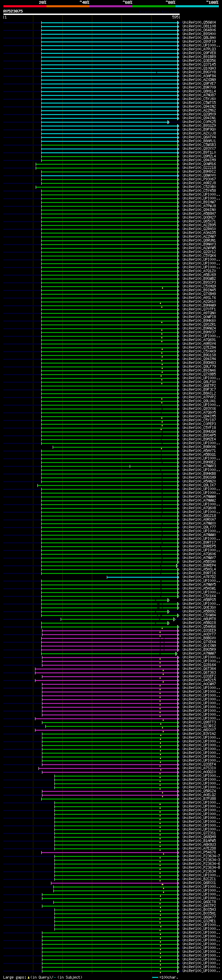Screen dimensions: 222x980
Task: Select hit label UniRef100_C5Y458
Action: [x=199, y=191]
